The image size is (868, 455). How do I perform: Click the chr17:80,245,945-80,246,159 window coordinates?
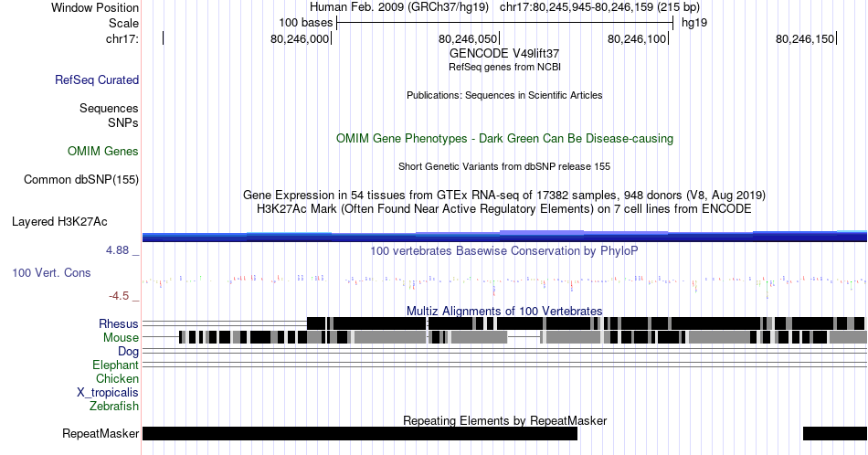point(599,7)
